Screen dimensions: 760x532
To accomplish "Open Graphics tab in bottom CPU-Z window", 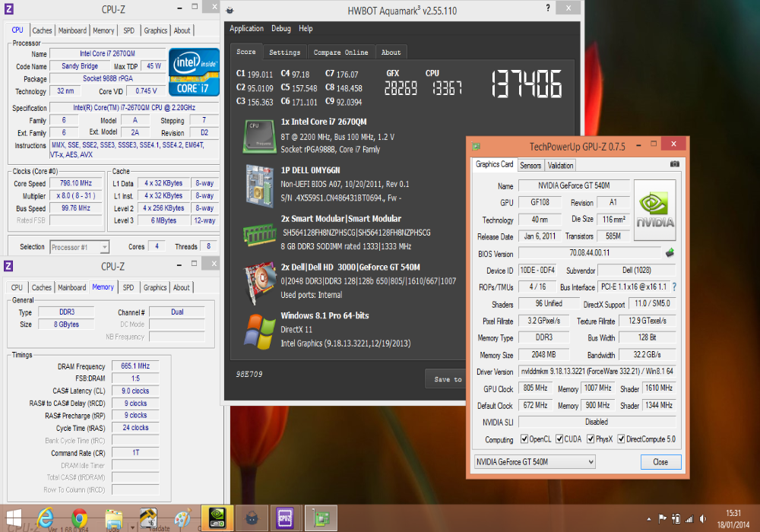I will click(x=155, y=287).
